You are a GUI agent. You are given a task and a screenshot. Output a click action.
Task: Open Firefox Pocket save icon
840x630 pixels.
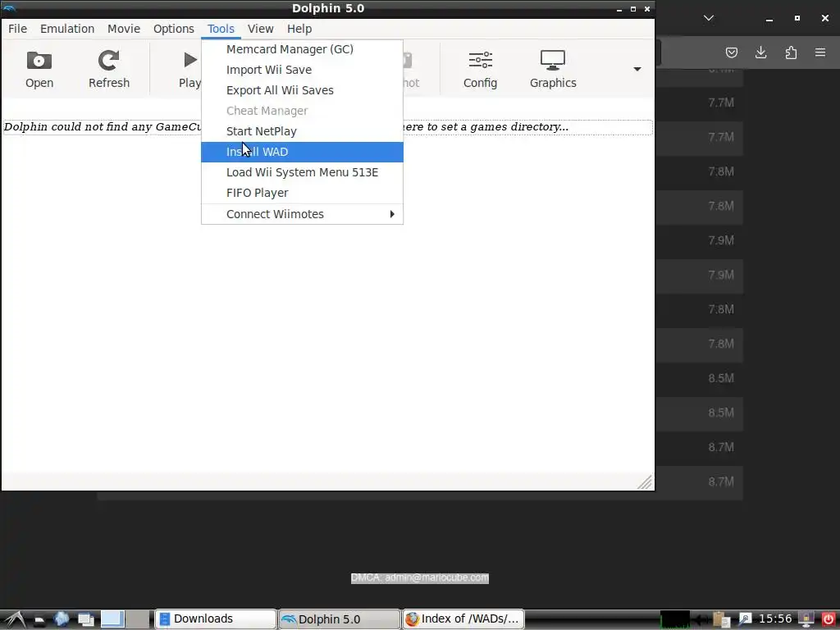[731, 52]
